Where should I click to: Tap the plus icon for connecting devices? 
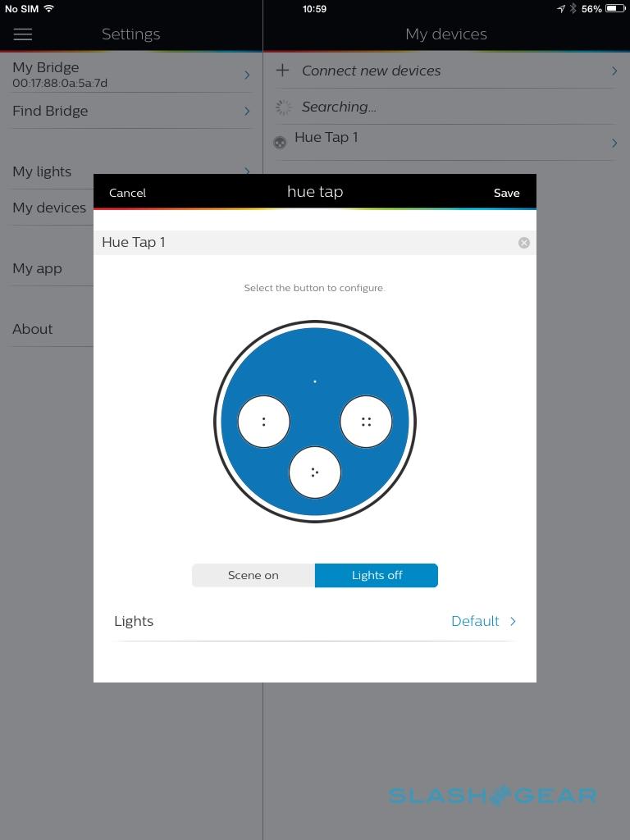tap(282, 71)
